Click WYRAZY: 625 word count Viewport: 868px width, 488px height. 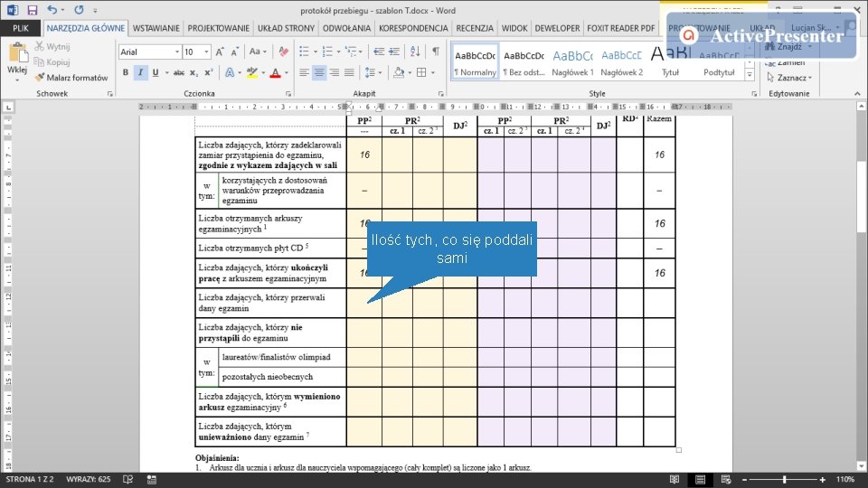(x=88, y=479)
